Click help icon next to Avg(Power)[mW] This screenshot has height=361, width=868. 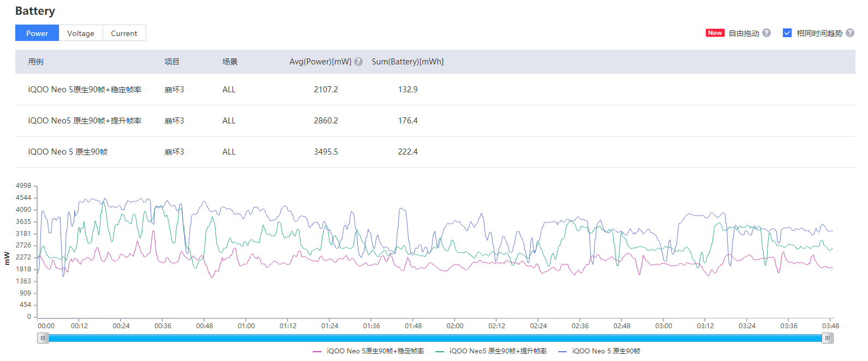pyautogui.click(x=358, y=62)
